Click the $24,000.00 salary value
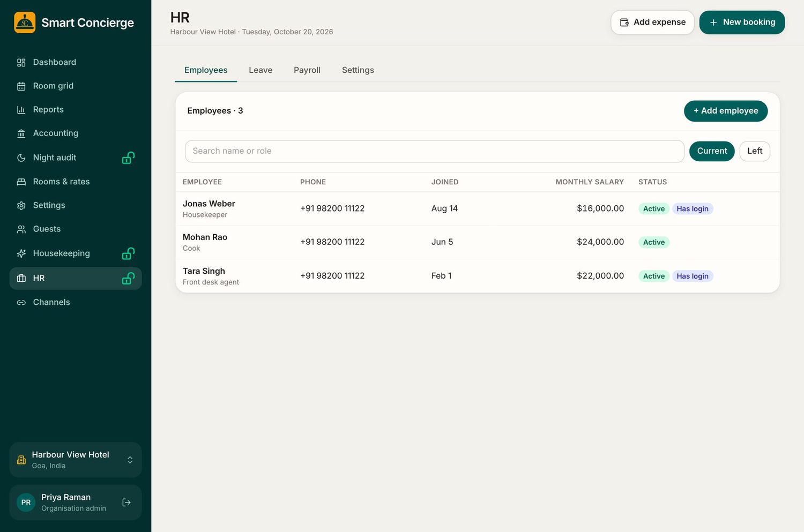 (x=600, y=242)
